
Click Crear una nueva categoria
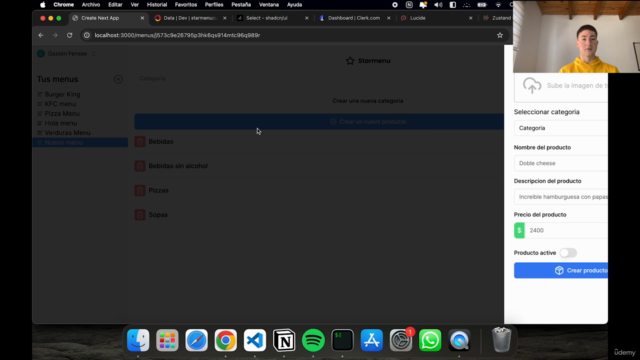pos(367,101)
